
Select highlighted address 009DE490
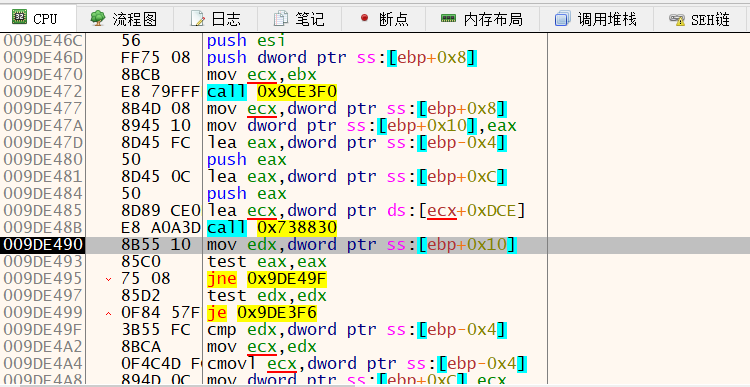(43, 245)
